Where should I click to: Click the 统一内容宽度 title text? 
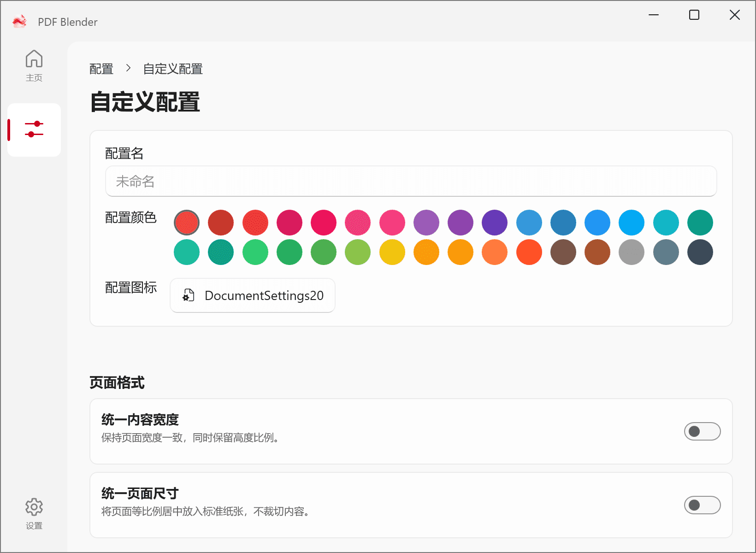tap(140, 420)
